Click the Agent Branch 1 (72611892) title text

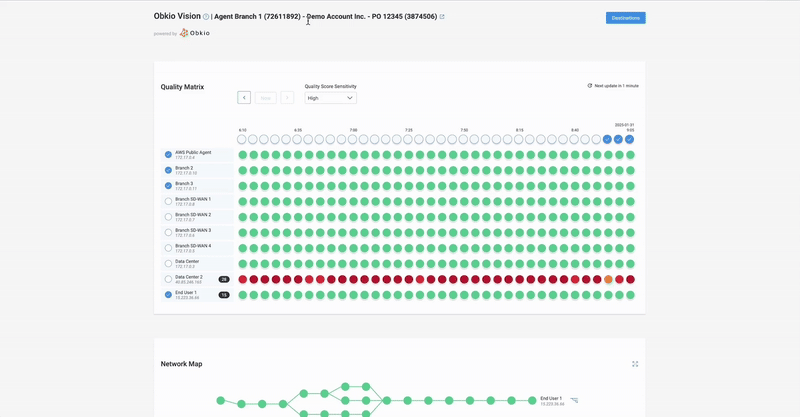(257, 16)
